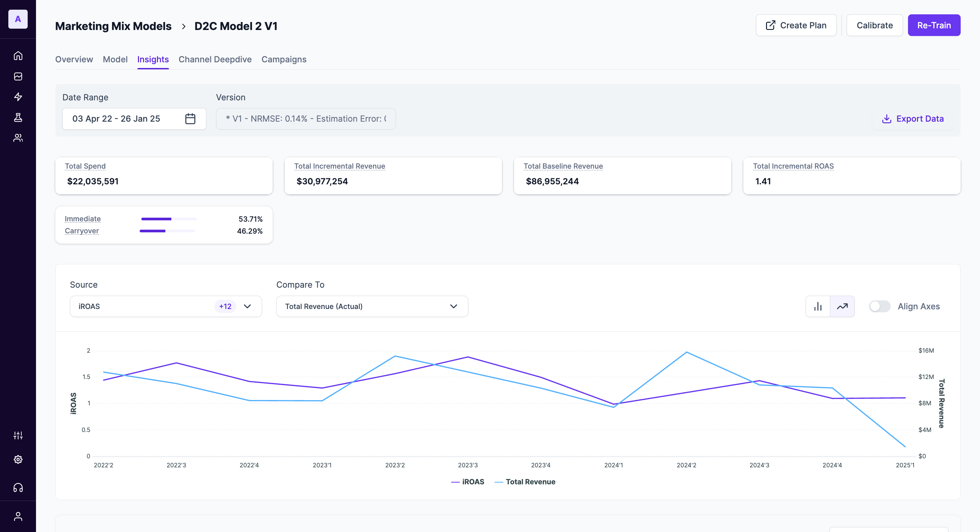Screen dimensions: 980x532
Task: Toggle the Align Axes switch
Action: pos(879,306)
